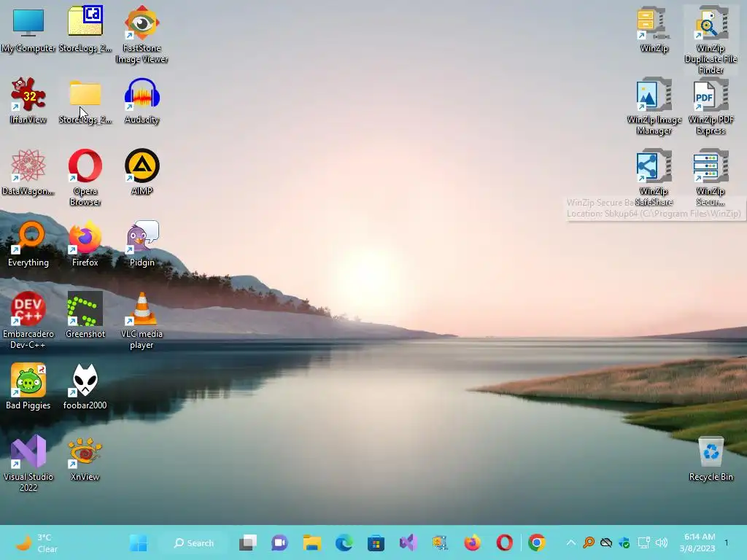Select the Greenshot desktop shortcut
This screenshot has height=560, width=747.
[85, 315]
